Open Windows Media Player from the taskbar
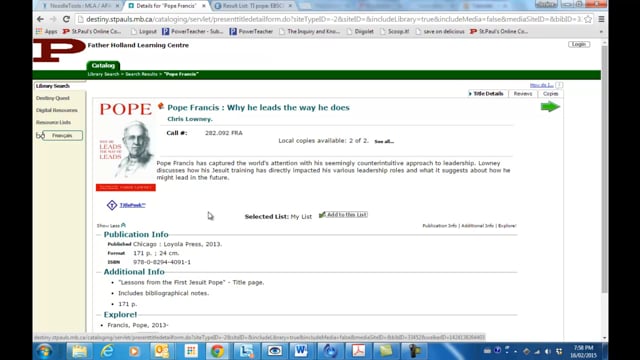640x360 pixels. point(134,351)
